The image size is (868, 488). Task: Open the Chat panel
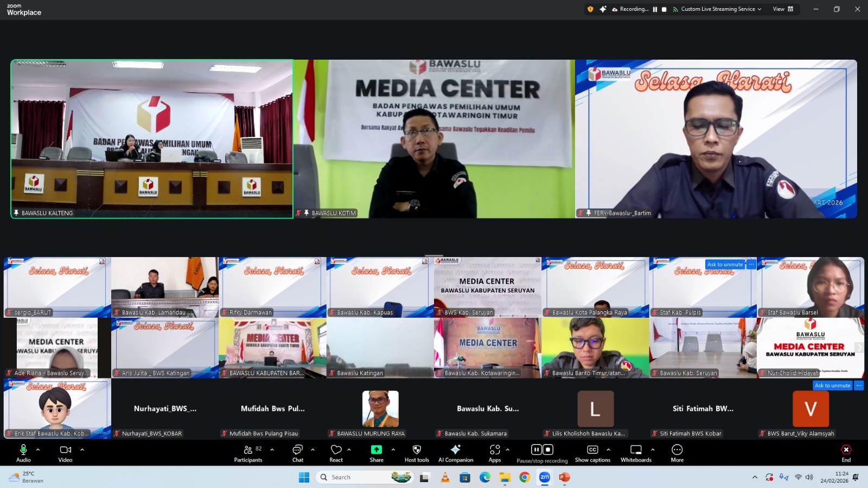(297, 450)
